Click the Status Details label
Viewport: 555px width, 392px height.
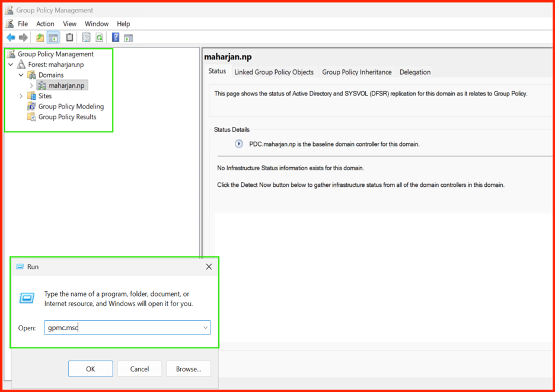point(231,130)
